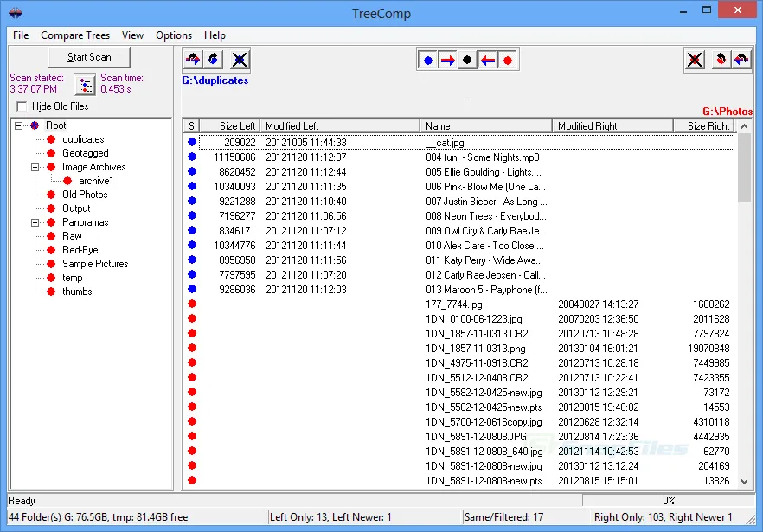Image resolution: width=763 pixels, height=532 pixels.
Task: Click the red status dot of 1DN_0100-06-1223.jpg row
Action: tap(192, 319)
